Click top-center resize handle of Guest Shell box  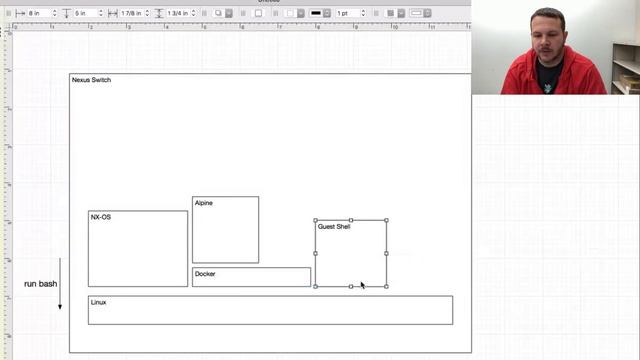[351, 220]
